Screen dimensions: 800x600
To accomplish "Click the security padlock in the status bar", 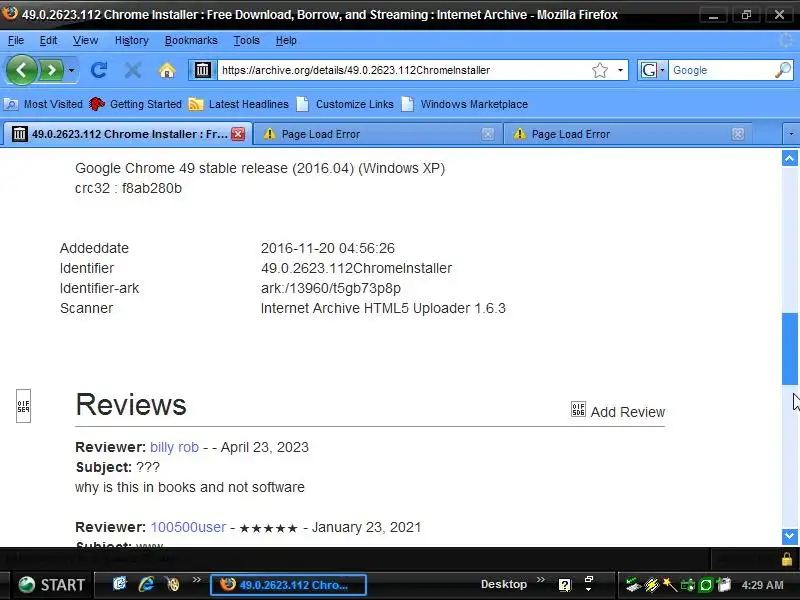I will pos(787,559).
